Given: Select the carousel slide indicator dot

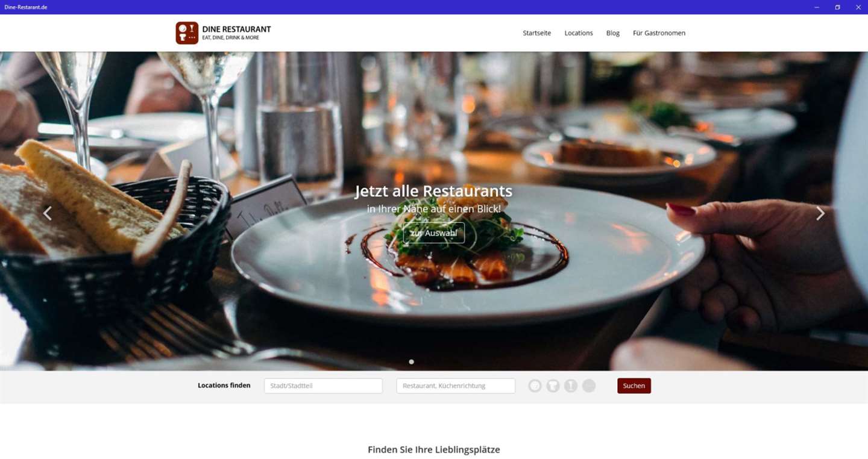Looking at the screenshot, I should coord(411,362).
